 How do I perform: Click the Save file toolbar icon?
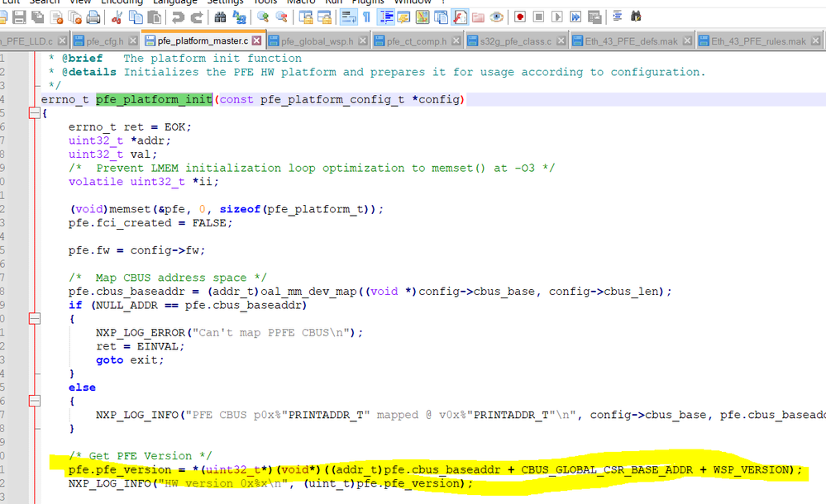tap(19, 17)
